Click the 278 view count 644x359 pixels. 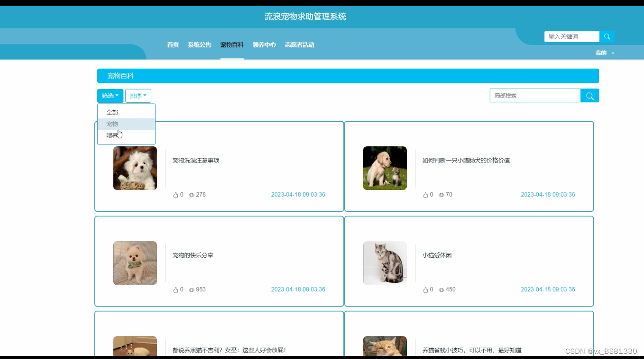[201, 195]
